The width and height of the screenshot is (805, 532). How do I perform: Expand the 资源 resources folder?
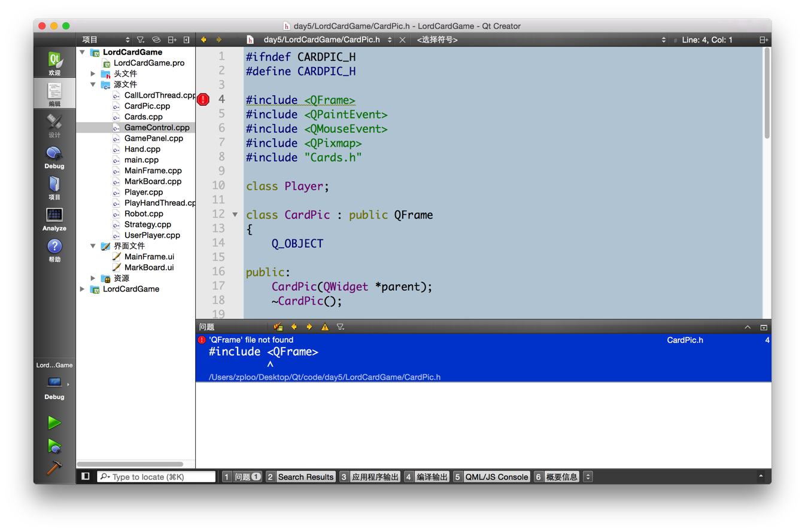pyautogui.click(x=93, y=278)
